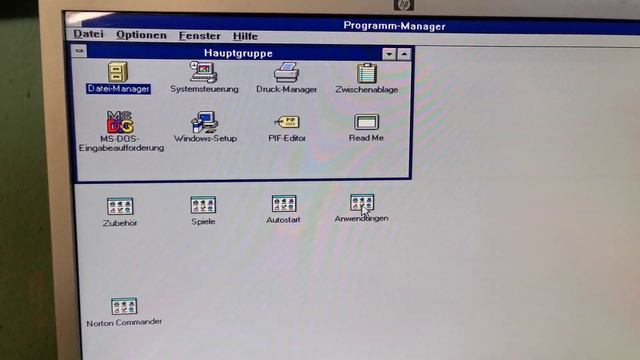Click the Spiele label text
The width and height of the screenshot is (640, 360).
point(203,222)
